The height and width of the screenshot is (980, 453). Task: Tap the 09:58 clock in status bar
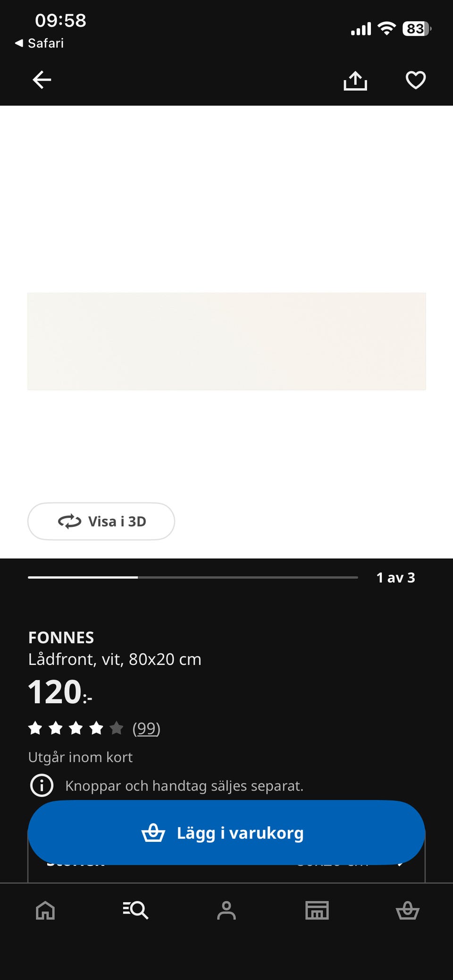[x=60, y=21]
